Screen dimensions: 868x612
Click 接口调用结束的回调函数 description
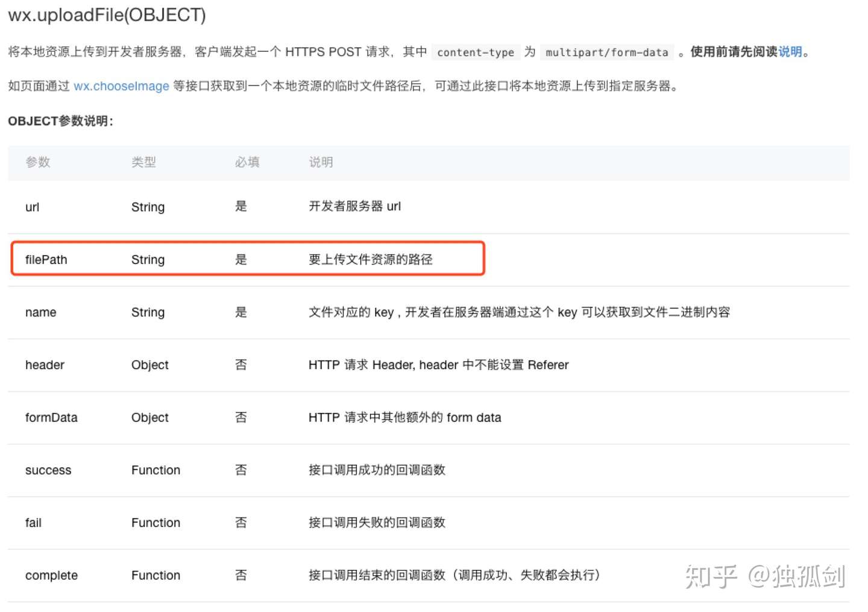point(455,575)
